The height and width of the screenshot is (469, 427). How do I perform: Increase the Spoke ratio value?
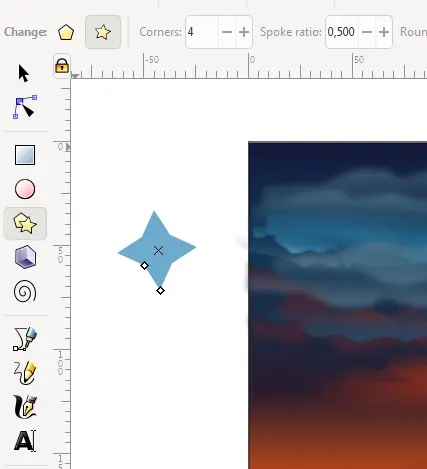[x=384, y=32]
